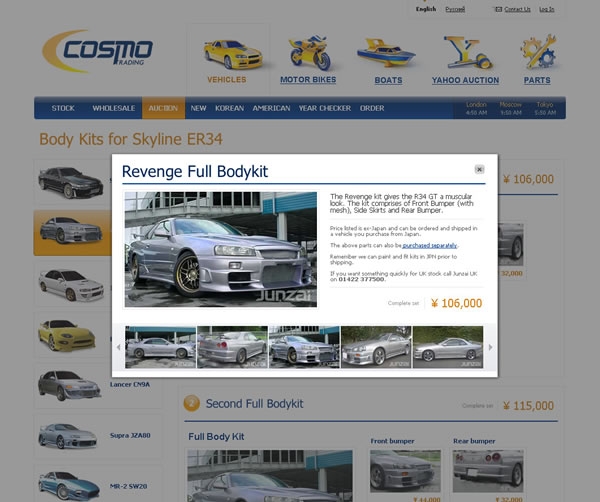
Task: Click the Body Kits for Skyline ER34 heading
Action: pyautogui.click(x=131, y=139)
